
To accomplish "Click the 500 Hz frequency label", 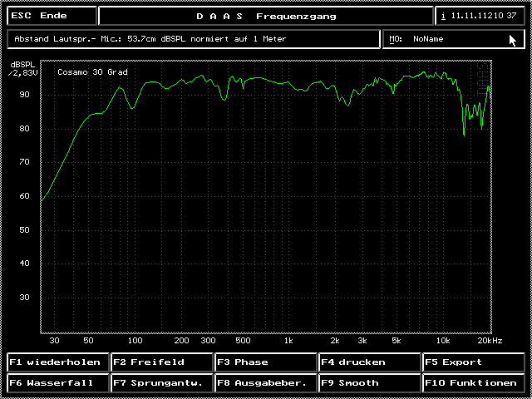I will (x=243, y=341).
